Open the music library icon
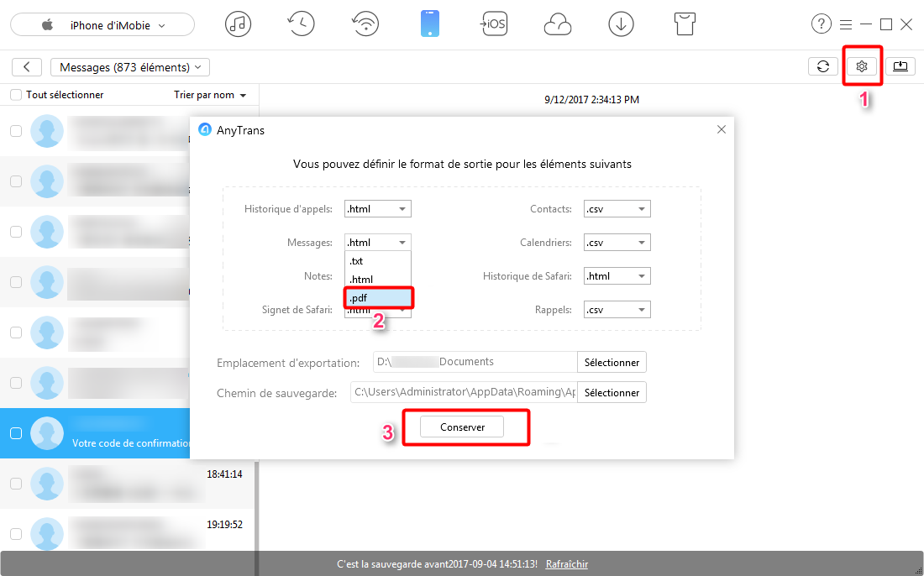Viewport: 924px width, 576px height. (x=238, y=24)
